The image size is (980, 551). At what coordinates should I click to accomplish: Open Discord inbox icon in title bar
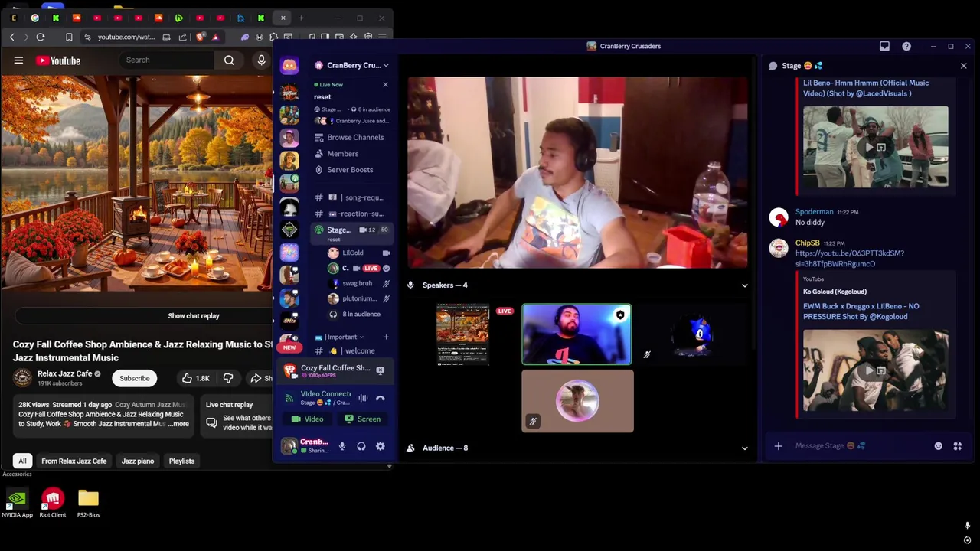coord(884,46)
